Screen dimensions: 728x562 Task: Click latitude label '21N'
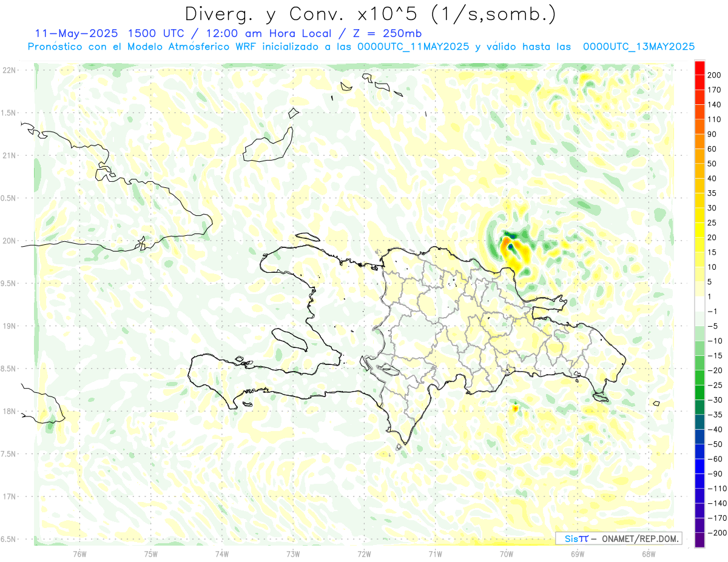tap(8, 155)
